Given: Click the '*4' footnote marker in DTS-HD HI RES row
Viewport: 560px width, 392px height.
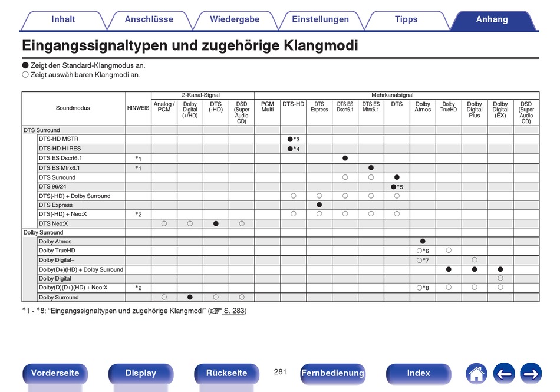Looking at the screenshot, I should (x=297, y=149).
